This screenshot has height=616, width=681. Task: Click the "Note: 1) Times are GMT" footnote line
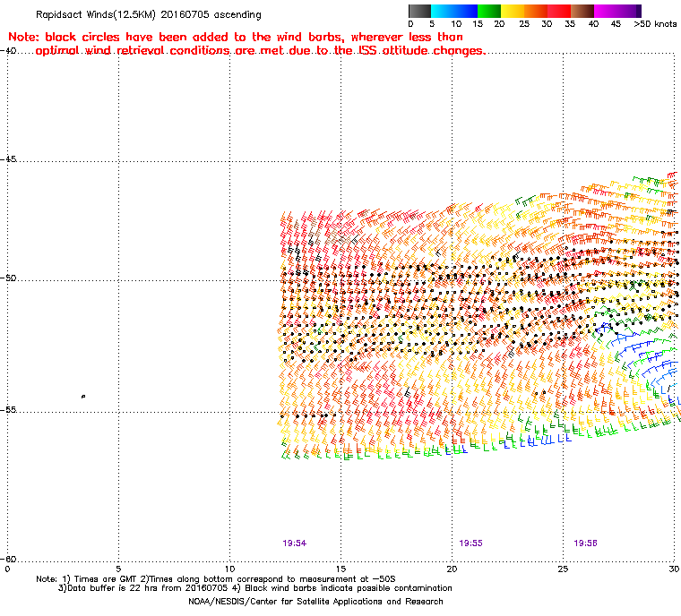tap(216, 579)
